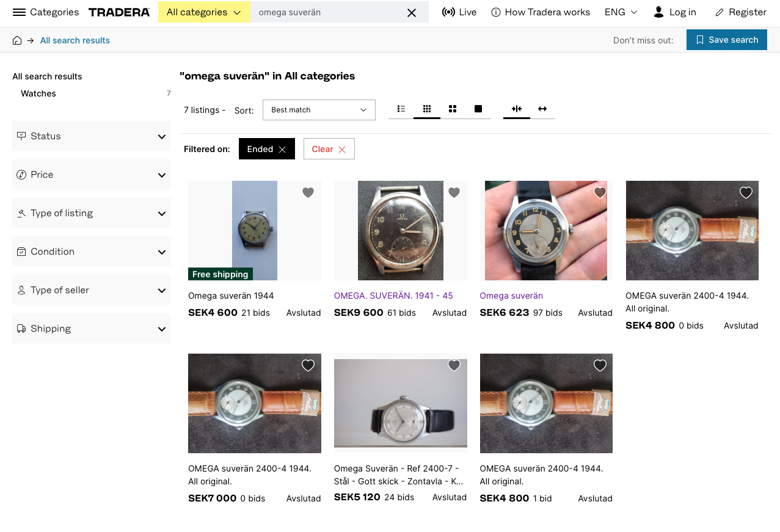Screen dimensions: 780x532
Task: Open the All categories dropdown
Action: (204, 12)
